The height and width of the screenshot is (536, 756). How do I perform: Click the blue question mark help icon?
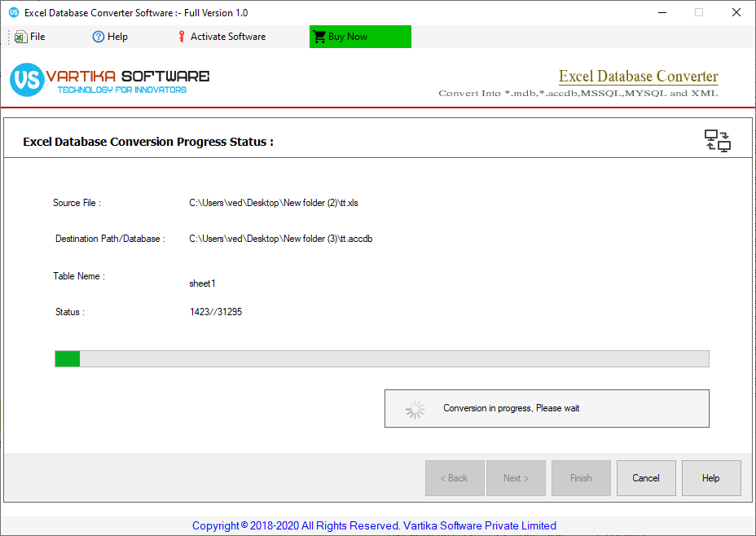click(x=98, y=37)
